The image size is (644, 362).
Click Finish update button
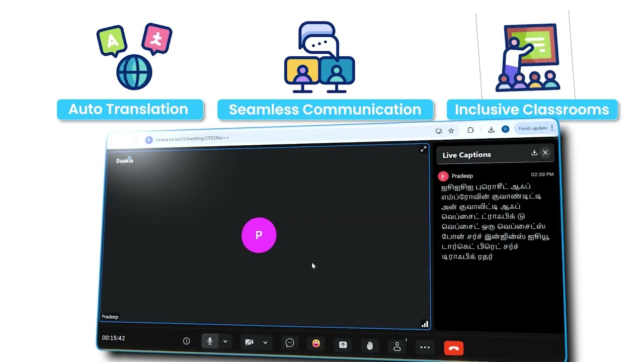click(x=533, y=128)
